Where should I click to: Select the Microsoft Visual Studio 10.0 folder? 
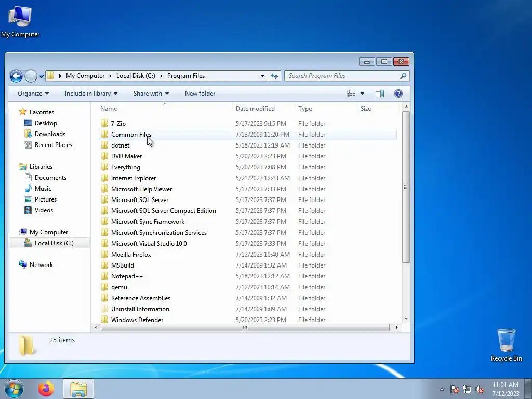149,243
